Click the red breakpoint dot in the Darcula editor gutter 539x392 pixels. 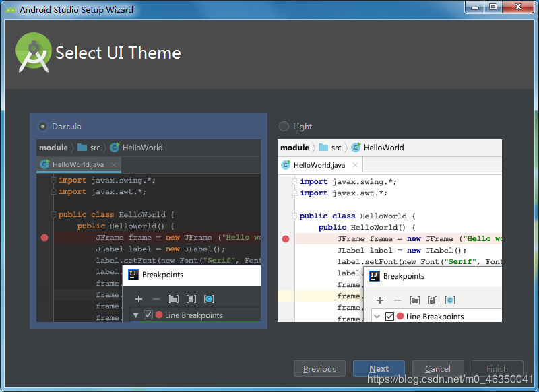click(44, 238)
